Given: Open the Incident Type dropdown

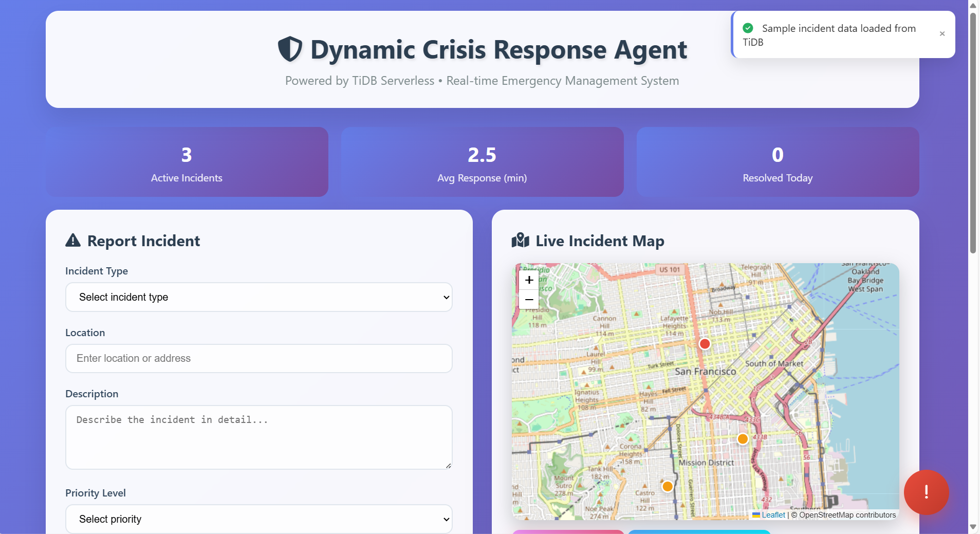Looking at the screenshot, I should pos(259,297).
